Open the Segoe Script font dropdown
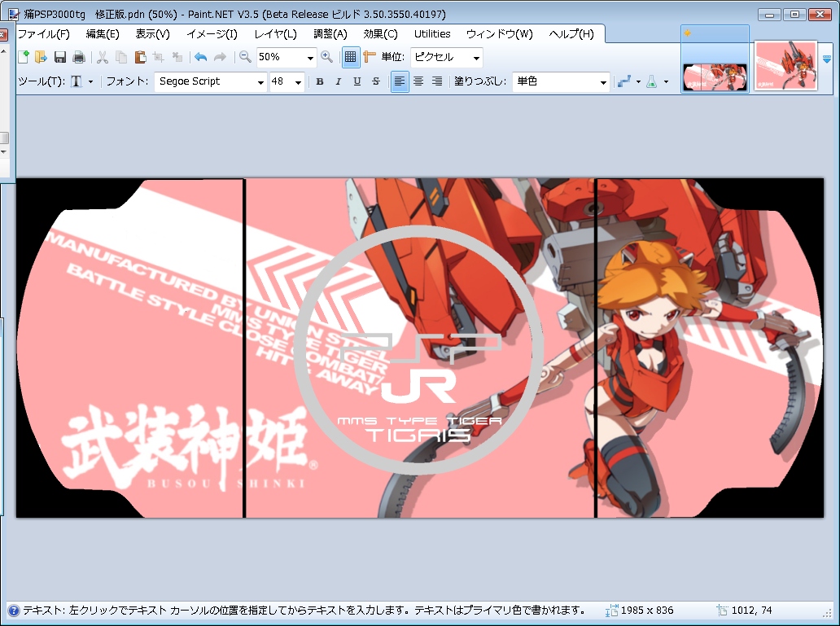 pyautogui.click(x=260, y=82)
